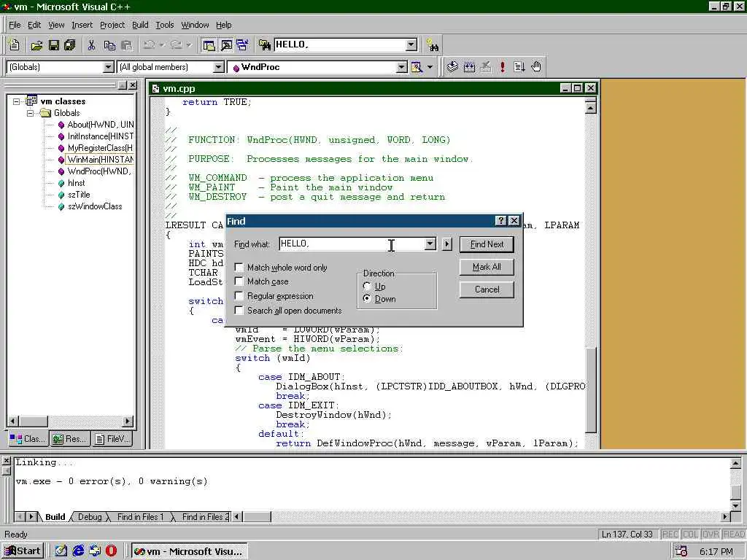Viewport: 747px width, 560px height.
Task: Click the New Text File toolbar icon
Action: 15,45
